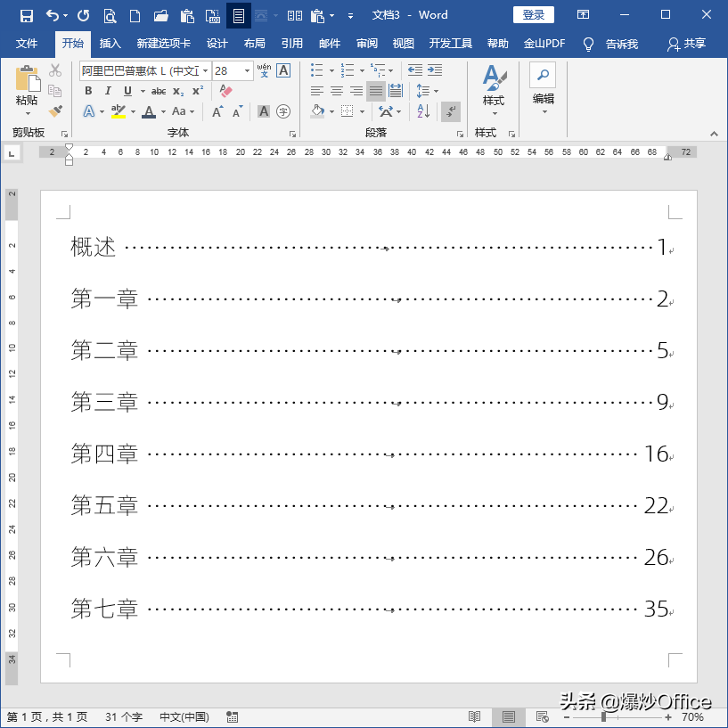This screenshot has width=728, height=728.
Task: Expand the borders dropdown arrow
Action: click(362, 111)
